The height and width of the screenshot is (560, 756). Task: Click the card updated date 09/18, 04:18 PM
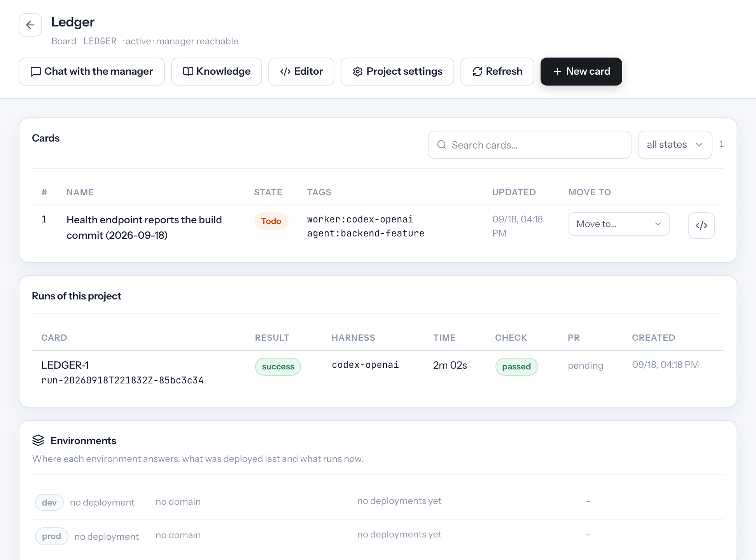[x=518, y=226]
